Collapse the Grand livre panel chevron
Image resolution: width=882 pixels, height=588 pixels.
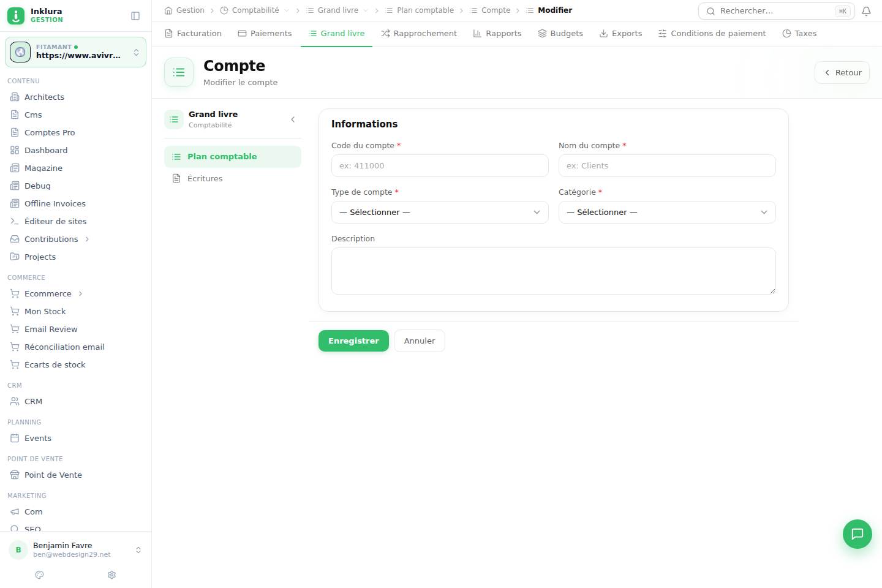click(x=293, y=119)
